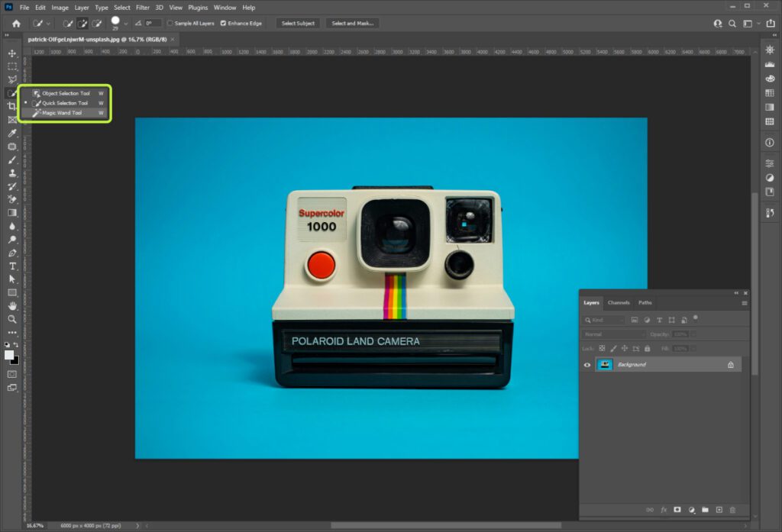
Task: Open brush options dropdown arrow
Action: 126,24
